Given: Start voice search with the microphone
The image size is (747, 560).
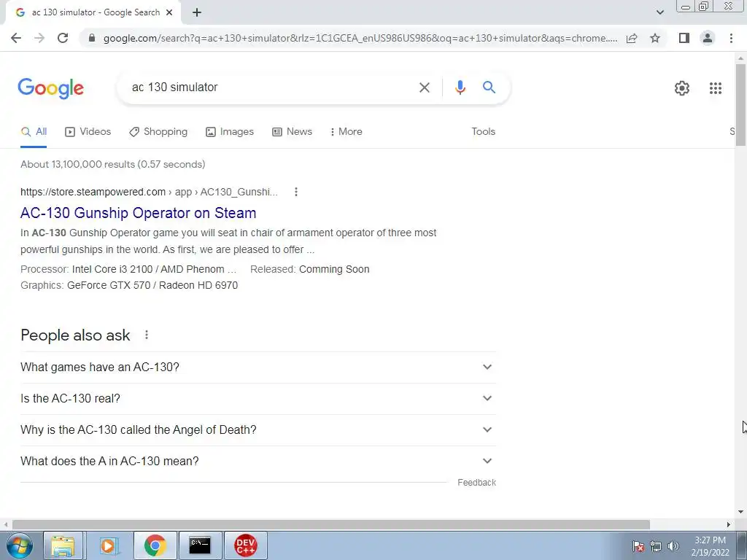Looking at the screenshot, I should 460,87.
